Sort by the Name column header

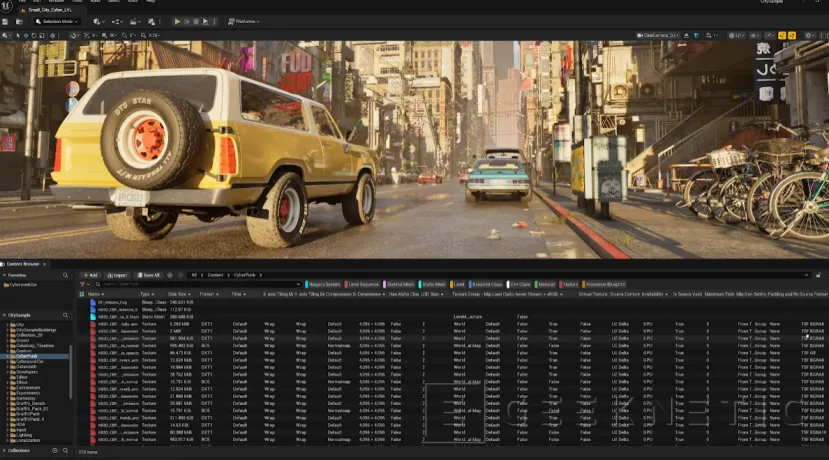pyautogui.click(x=95, y=295)
